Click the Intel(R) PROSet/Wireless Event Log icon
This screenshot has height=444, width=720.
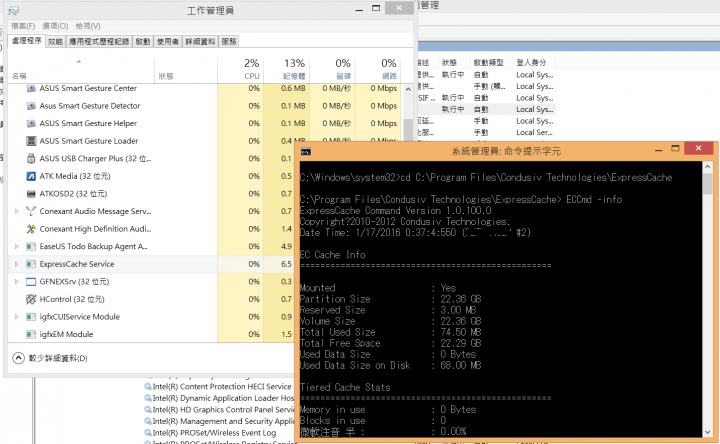click(148, 433)
